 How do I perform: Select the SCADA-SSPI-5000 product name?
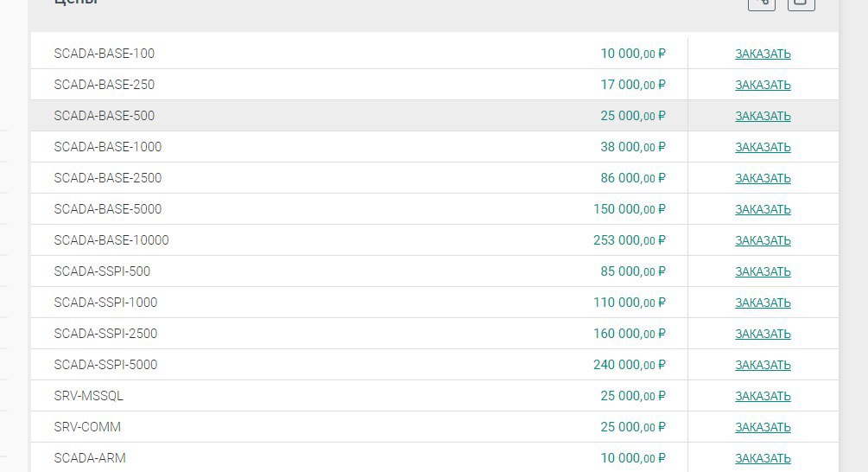(x=105, y=364)
